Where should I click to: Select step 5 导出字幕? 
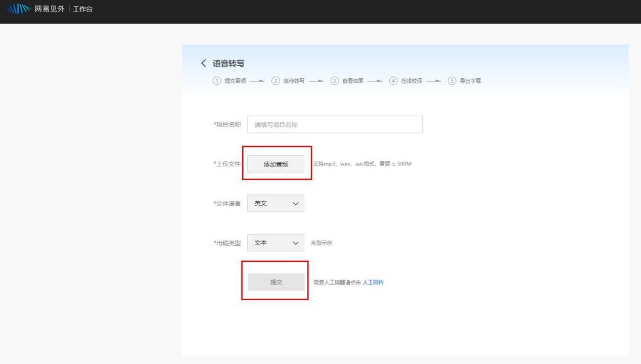464,81
